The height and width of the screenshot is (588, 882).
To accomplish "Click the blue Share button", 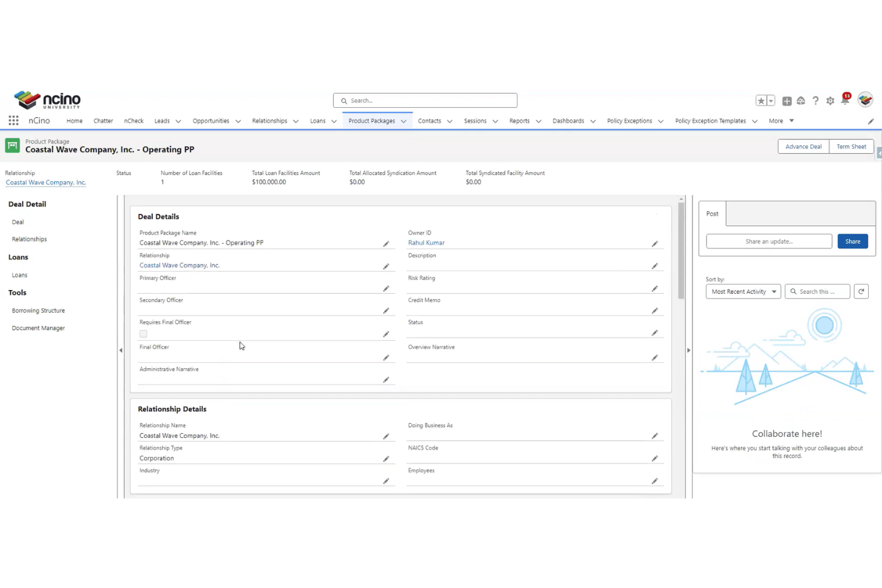I will point(852,241).
